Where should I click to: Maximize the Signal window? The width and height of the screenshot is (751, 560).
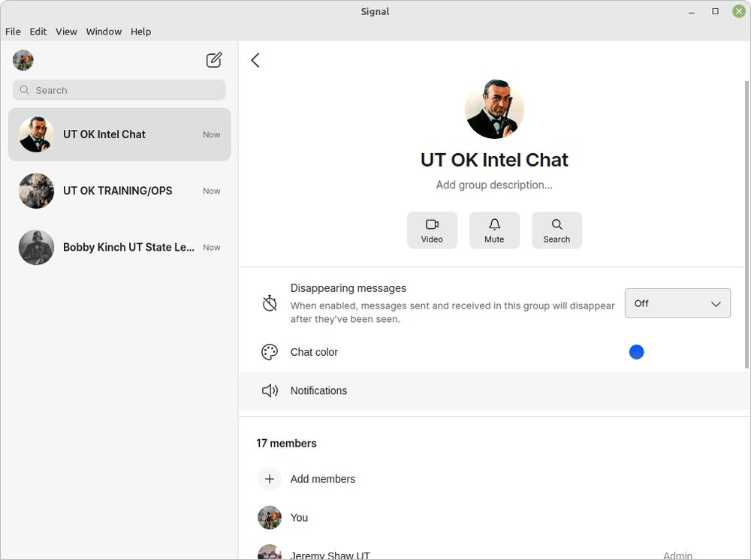click(x=716, y=11)
